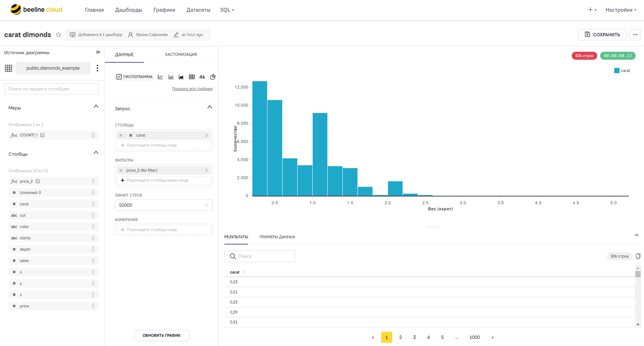Select the pie chart visualization icon

click(x=212, y=77)
